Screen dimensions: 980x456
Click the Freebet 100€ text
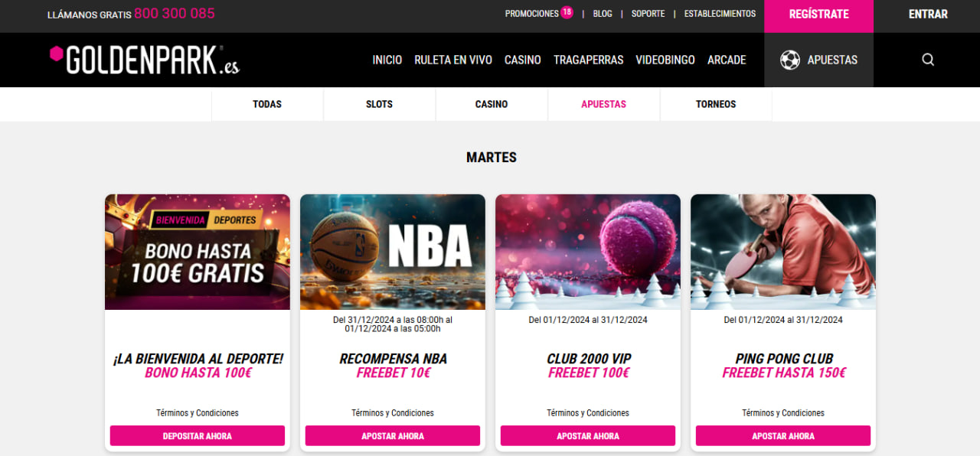click(x=589, y=373)
